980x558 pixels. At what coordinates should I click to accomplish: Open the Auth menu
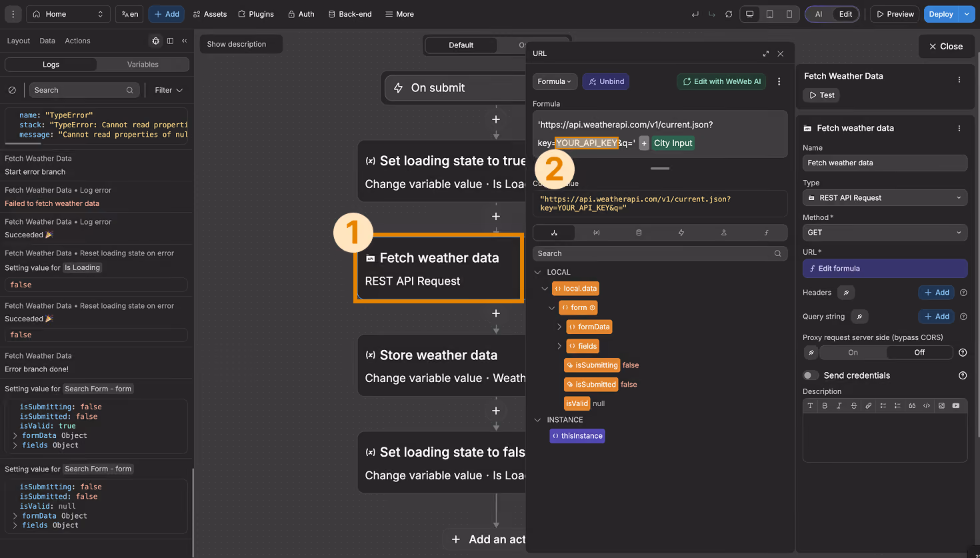[301, 14]
